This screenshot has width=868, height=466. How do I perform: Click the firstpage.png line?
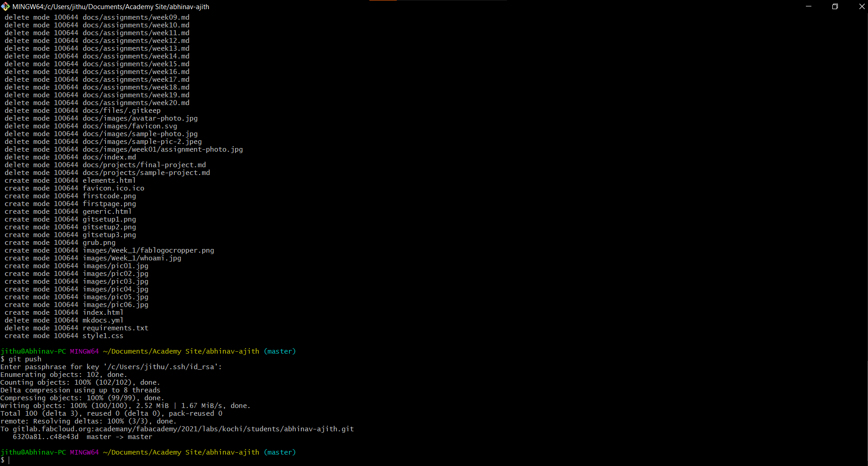pos(70,204)
